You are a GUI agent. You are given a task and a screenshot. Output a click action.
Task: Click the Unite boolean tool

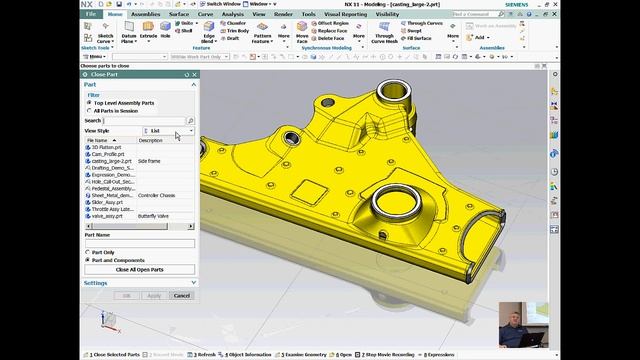(x=184, y=23)
